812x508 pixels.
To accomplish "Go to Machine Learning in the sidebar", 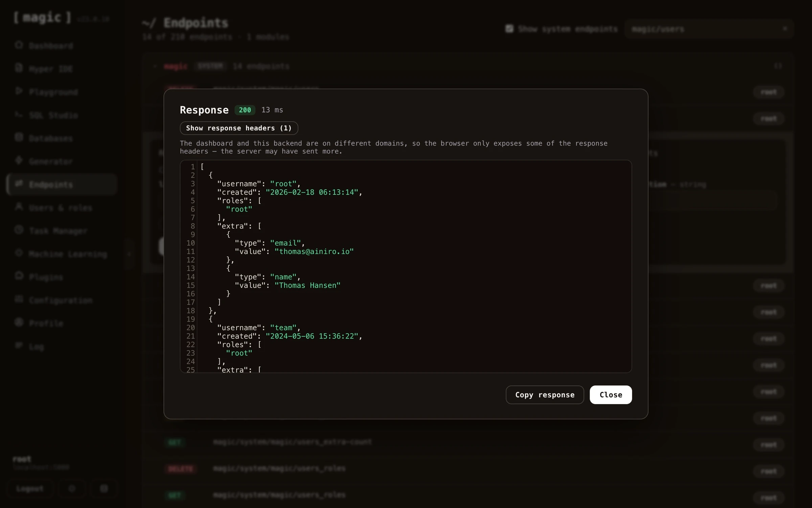I will 62,254.
